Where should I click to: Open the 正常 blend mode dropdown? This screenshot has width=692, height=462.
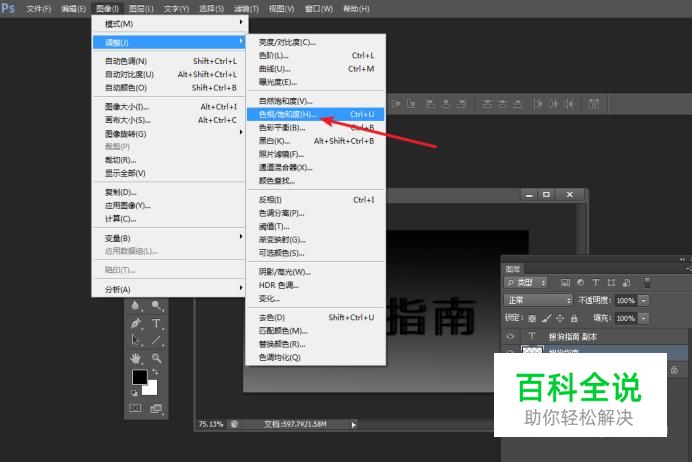pos(538,300)
